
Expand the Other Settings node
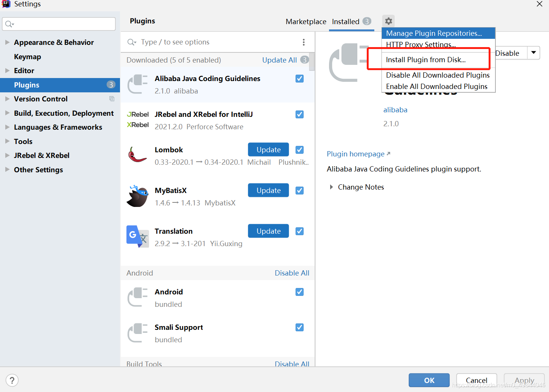coord(7,170)
